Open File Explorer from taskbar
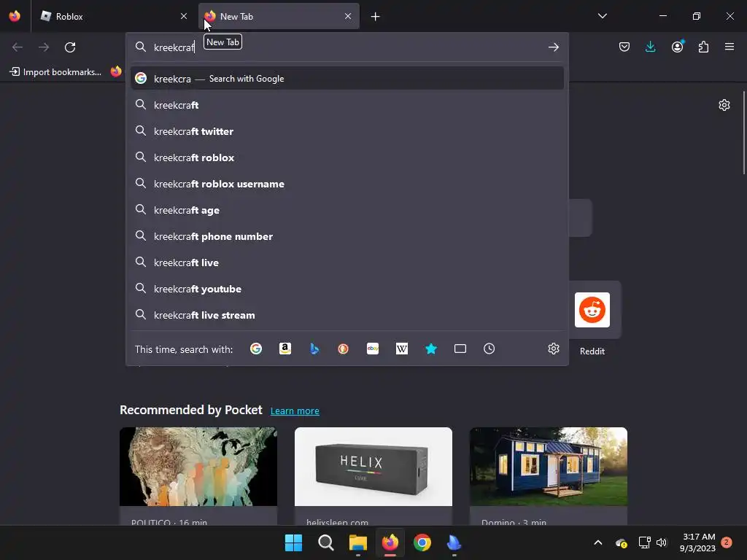This screenshot has width=747, height=560. (357, 542)
